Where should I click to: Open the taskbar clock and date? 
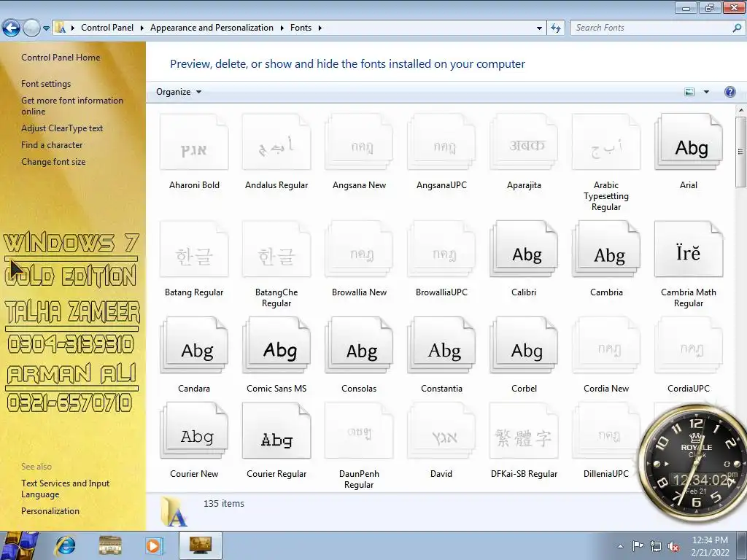tap(710, 546)
